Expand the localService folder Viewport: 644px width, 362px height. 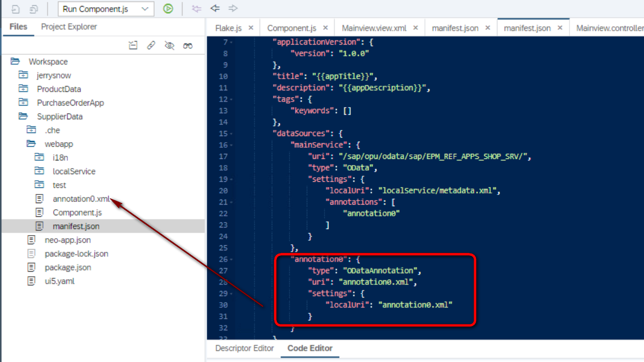coord(40,171)
